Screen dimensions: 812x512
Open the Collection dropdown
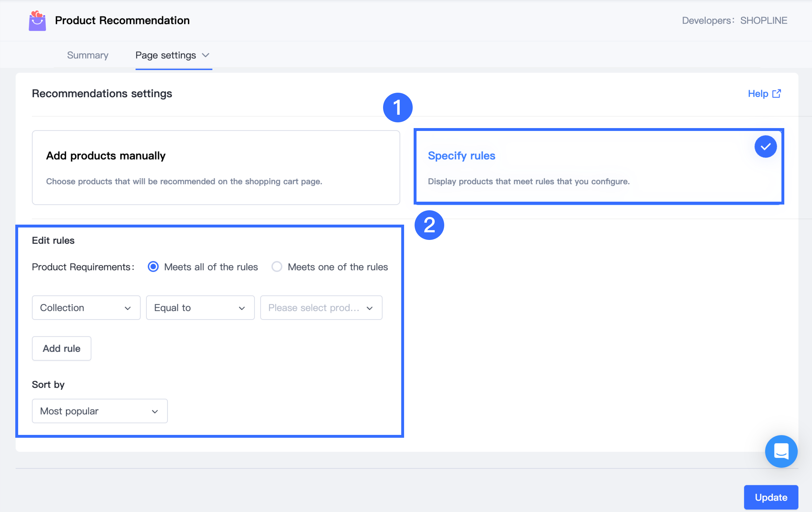coord(86,307)
